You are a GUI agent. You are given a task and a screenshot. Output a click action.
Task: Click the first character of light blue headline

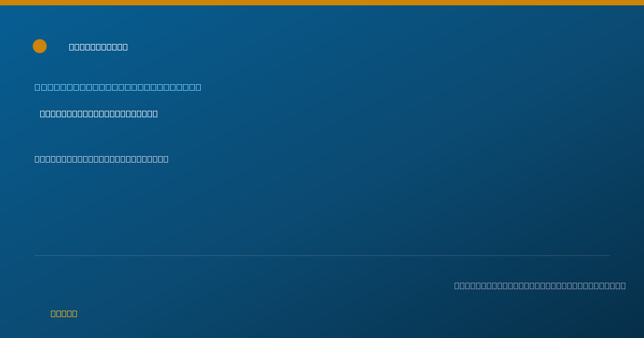(38, 87)
